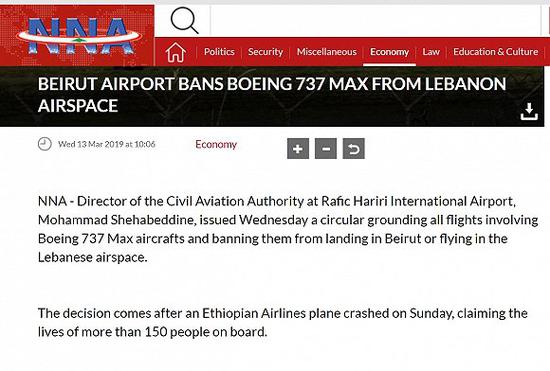
Task: Select the Economy tab in navigation
Action: 389,52
